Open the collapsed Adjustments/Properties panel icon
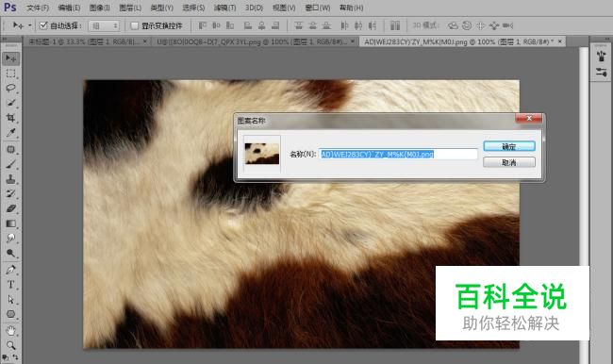Screen dimensions: 613x364 (x=602, y=72)
